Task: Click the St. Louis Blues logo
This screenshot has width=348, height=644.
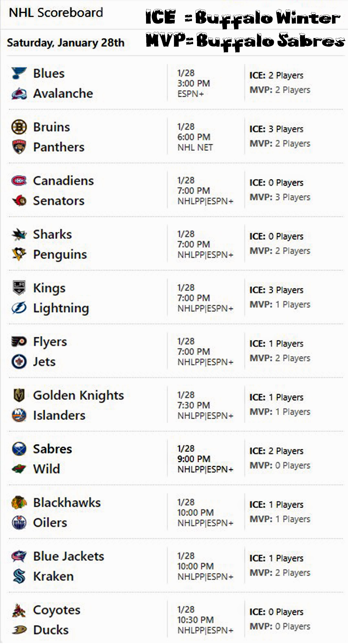Action: click(x=19, y=73)
